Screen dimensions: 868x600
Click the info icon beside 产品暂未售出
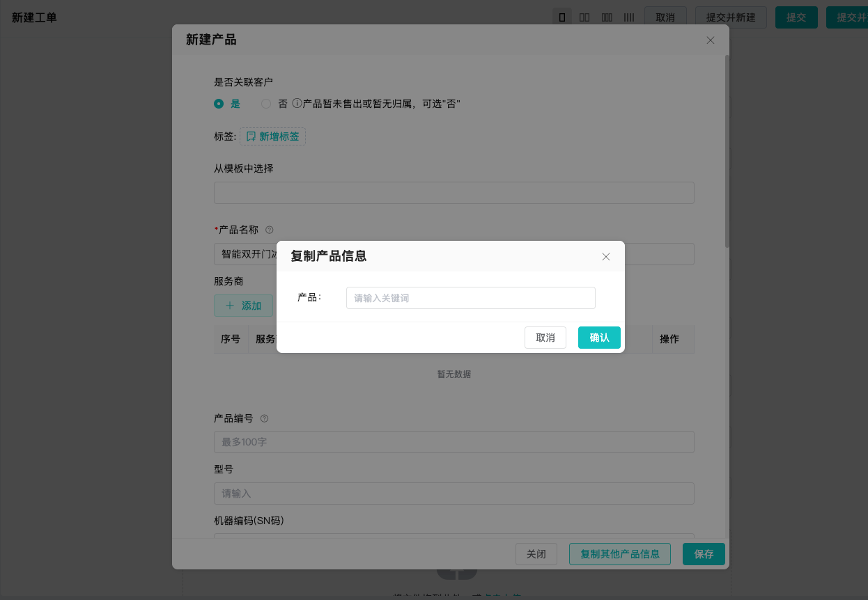pos(297,104)
